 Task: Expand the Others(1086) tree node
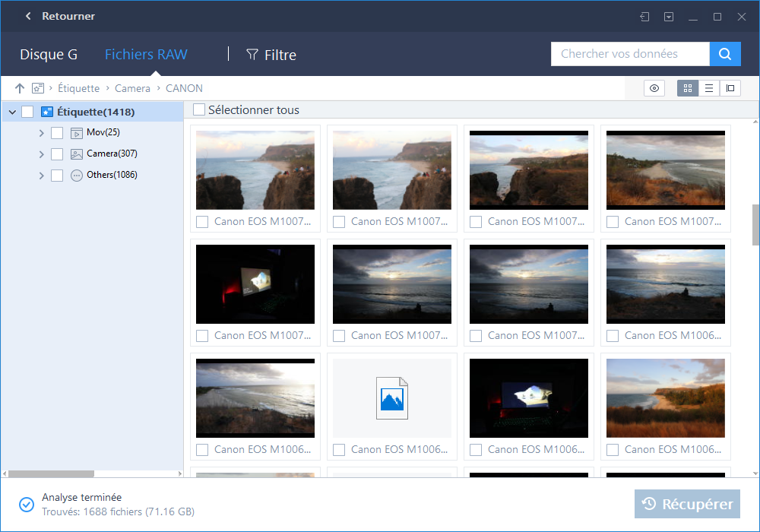pos(41,176)
